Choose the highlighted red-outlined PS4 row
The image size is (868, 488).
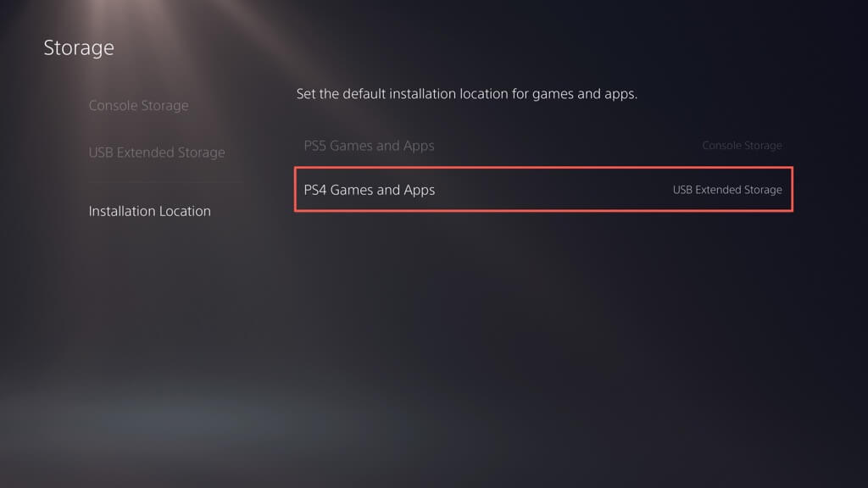[543, 189]
